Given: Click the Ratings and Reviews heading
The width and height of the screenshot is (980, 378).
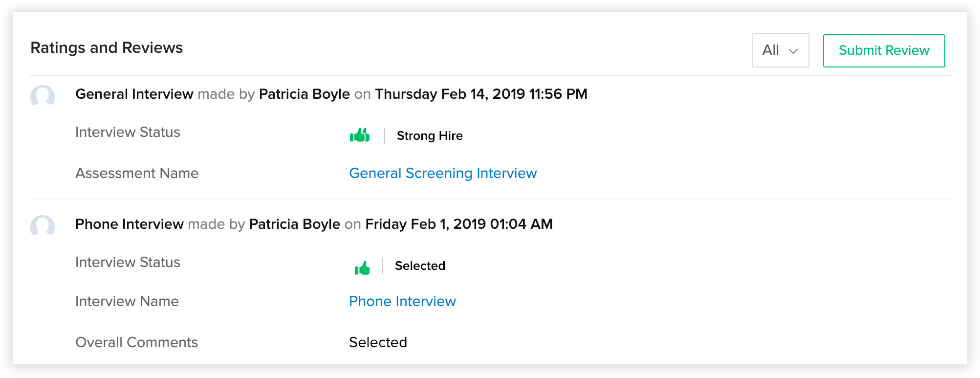Looking at the screenshot, I should [107, 48].
